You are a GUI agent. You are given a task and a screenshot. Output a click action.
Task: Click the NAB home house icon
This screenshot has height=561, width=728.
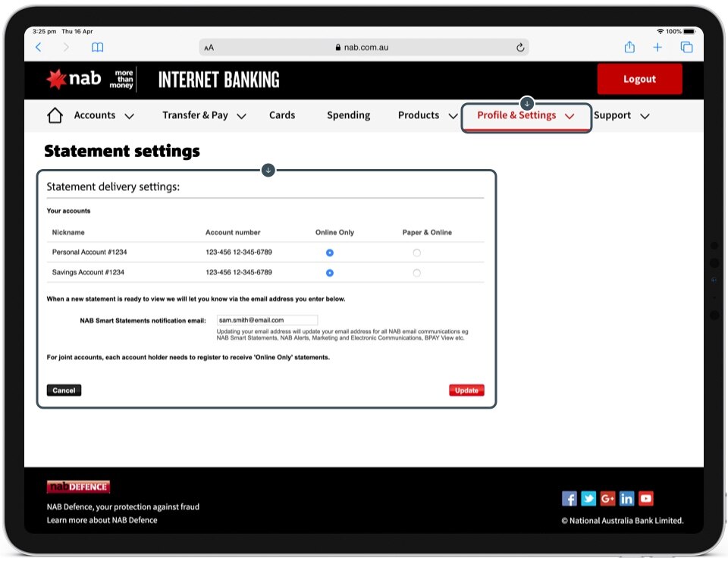[55, 115]
